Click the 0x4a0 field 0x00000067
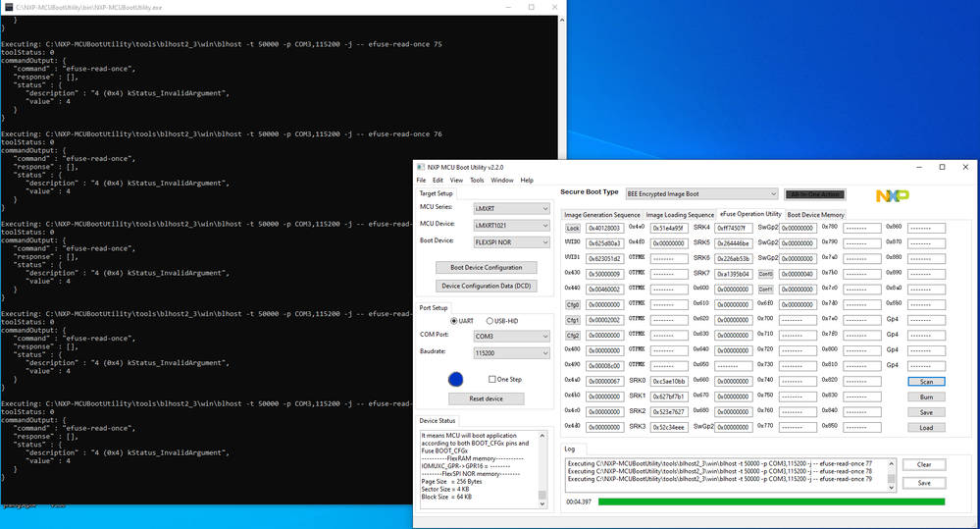 pyautogui.click(x=604, y=381)
